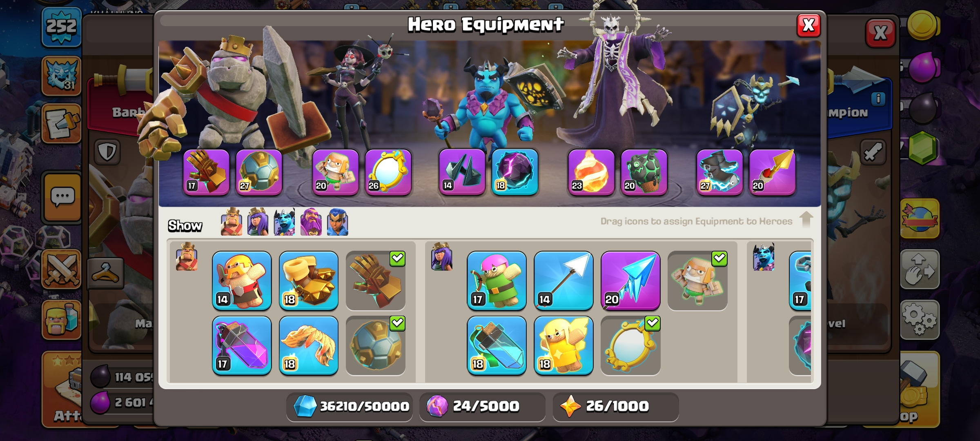980x441 pixels.
Task: Select the Barbarian Puppet equipment level 14
Action: pos(242,281)
